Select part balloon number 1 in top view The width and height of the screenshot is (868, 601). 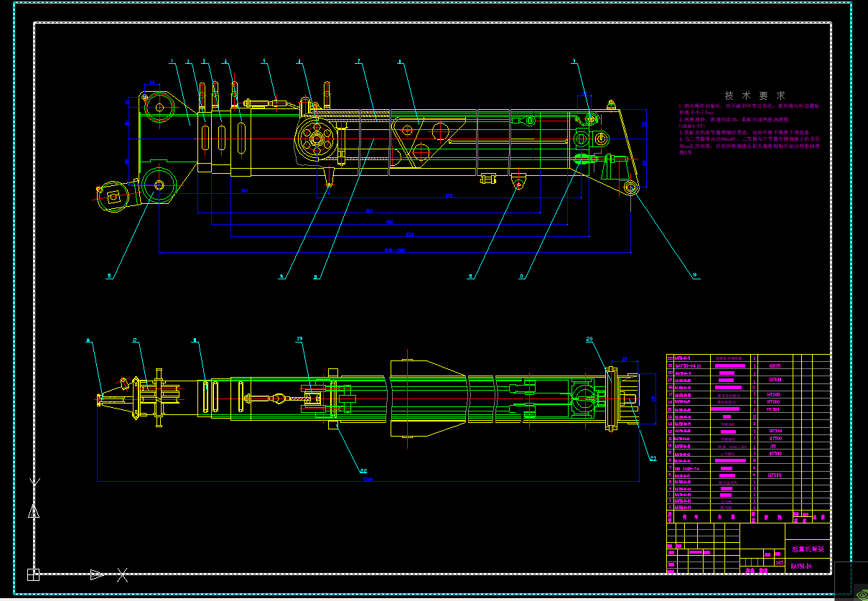tap(172, 62)
